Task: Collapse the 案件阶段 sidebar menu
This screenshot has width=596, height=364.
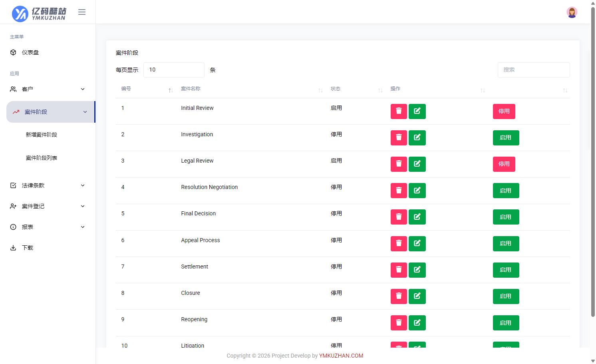Action: 51,112
